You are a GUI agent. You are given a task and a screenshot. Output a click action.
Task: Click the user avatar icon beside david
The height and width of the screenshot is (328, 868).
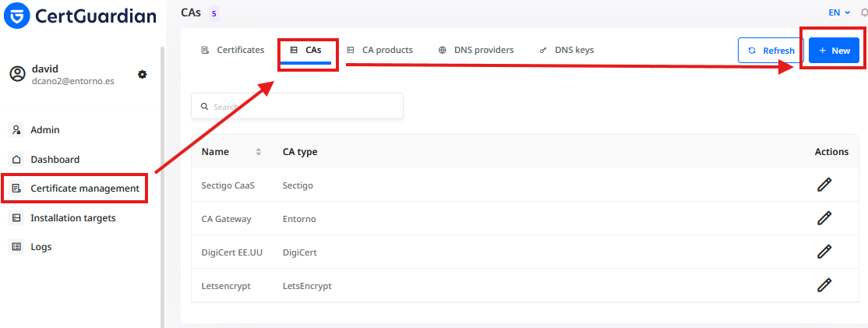coord(18,74)
